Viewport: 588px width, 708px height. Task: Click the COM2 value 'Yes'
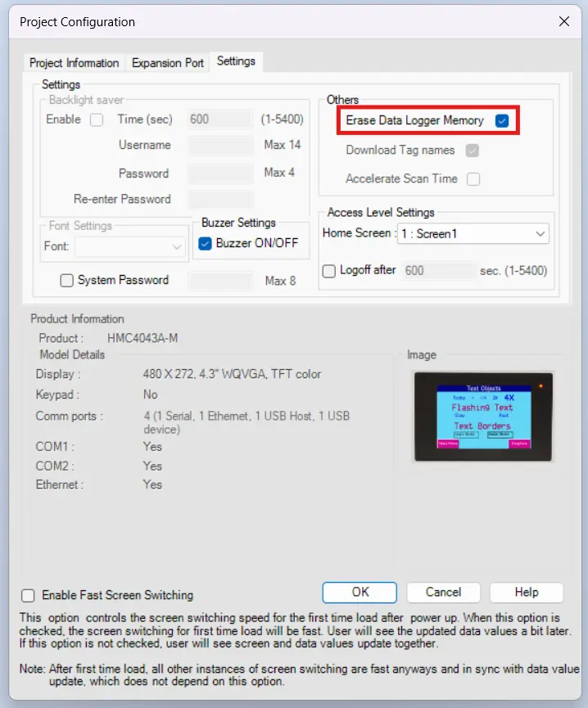(152, 466)
